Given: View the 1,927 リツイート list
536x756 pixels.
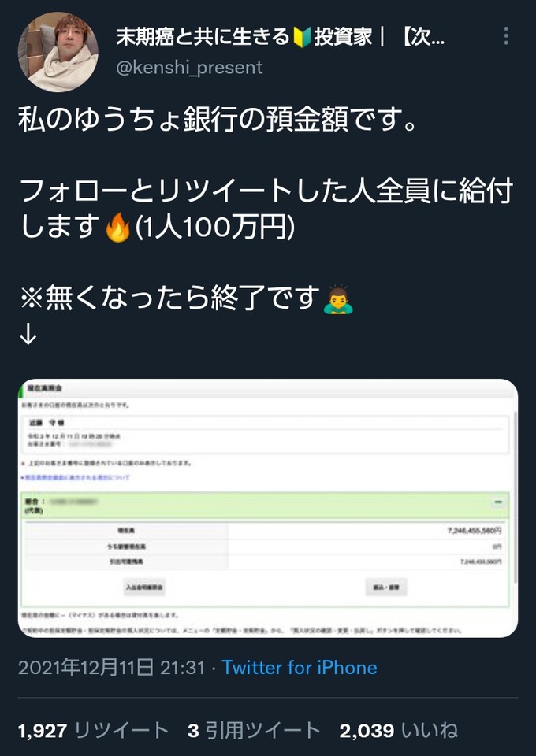Looking at the screenshot, I should coord(93,731).
